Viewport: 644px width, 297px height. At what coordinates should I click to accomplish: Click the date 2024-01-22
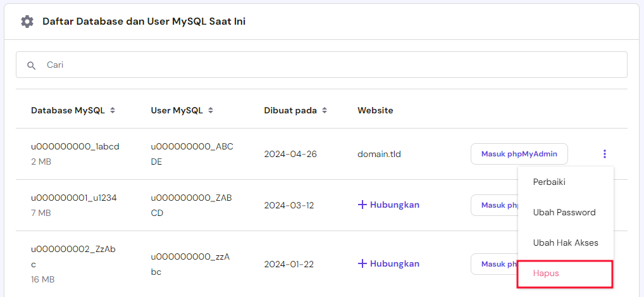pos(288,264)
